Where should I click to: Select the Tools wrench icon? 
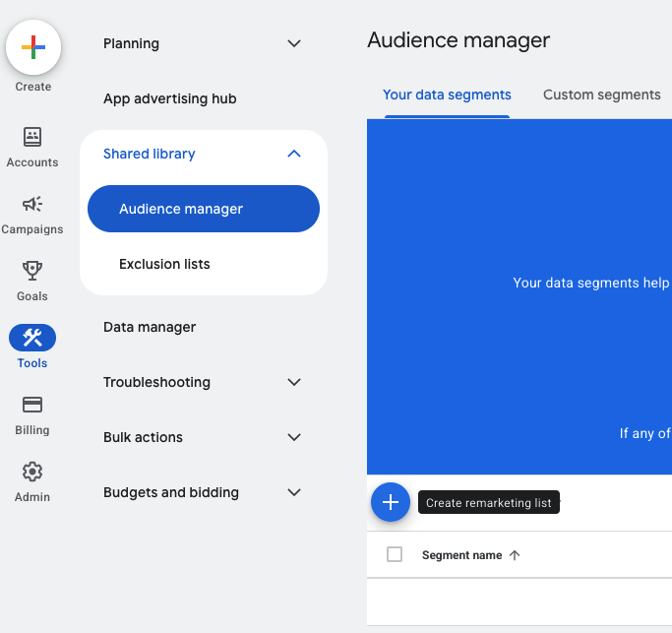pos(32,338)
